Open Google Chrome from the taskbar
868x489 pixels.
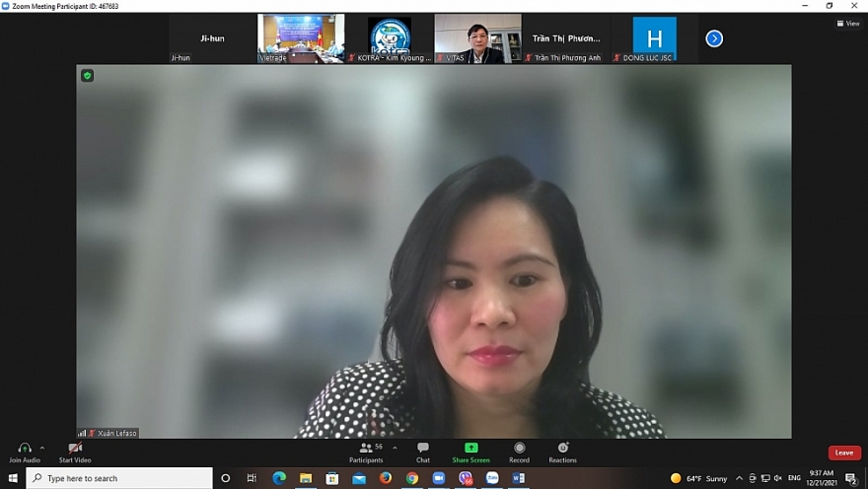tap(411, 478)
